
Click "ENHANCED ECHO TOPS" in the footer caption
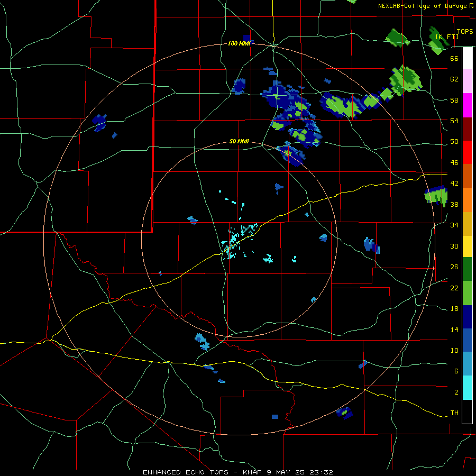point(186,472)
